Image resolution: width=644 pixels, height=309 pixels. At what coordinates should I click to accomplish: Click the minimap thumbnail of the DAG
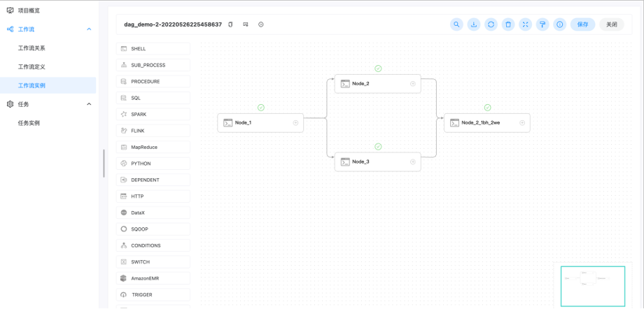pos(592,285)
